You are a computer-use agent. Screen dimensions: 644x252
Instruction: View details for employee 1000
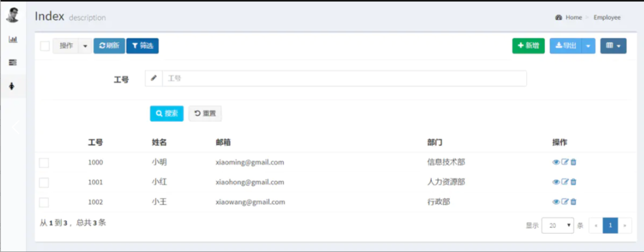[556, 163]
